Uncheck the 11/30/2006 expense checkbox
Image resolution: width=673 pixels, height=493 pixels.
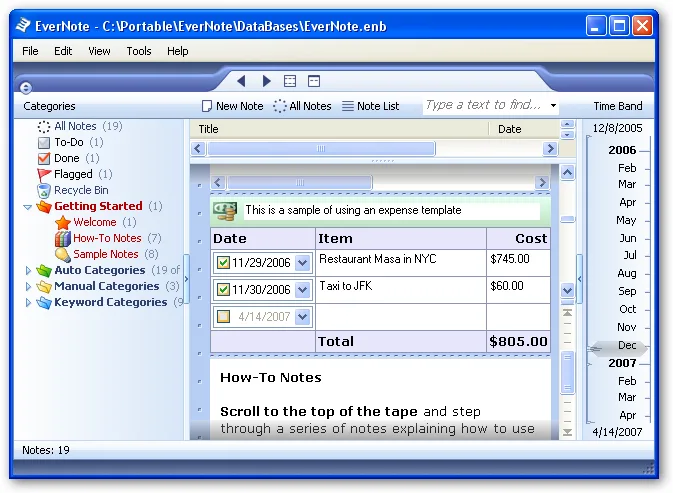(x=223, y=290)
